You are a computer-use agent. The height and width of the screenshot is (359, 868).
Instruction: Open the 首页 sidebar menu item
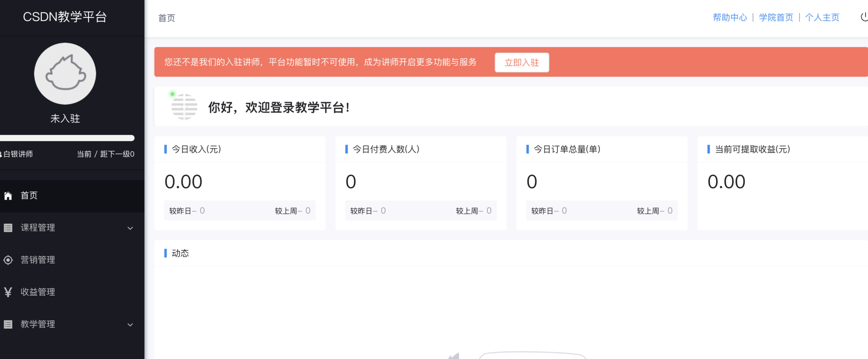pos(72,196)
